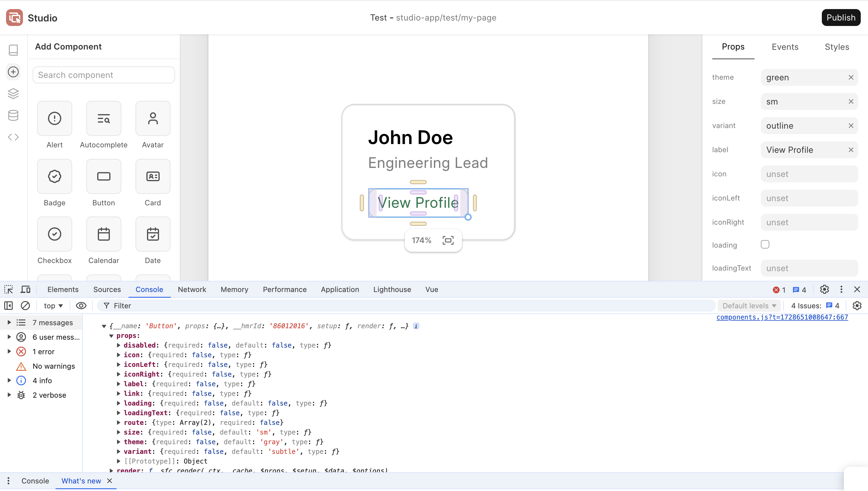Open the Sources DevTools tab
Viewport: 868px width, 491px height.
click(107, 289)
